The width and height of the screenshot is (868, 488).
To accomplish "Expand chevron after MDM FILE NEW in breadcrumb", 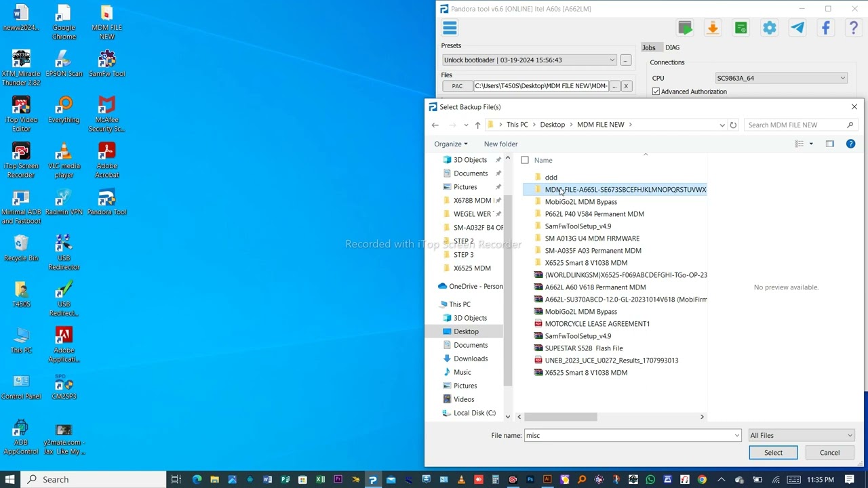I will [631, 125].
